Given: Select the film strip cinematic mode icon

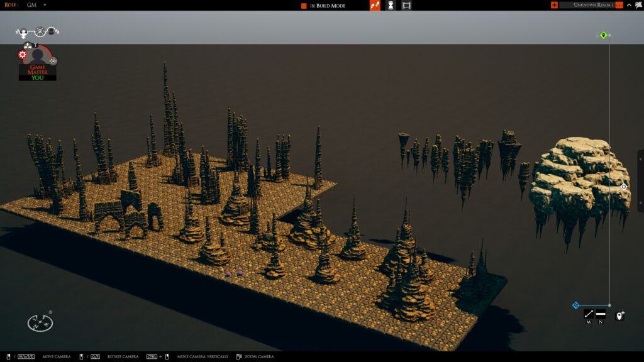Looking at the screenshot, I should pos(406,5).
